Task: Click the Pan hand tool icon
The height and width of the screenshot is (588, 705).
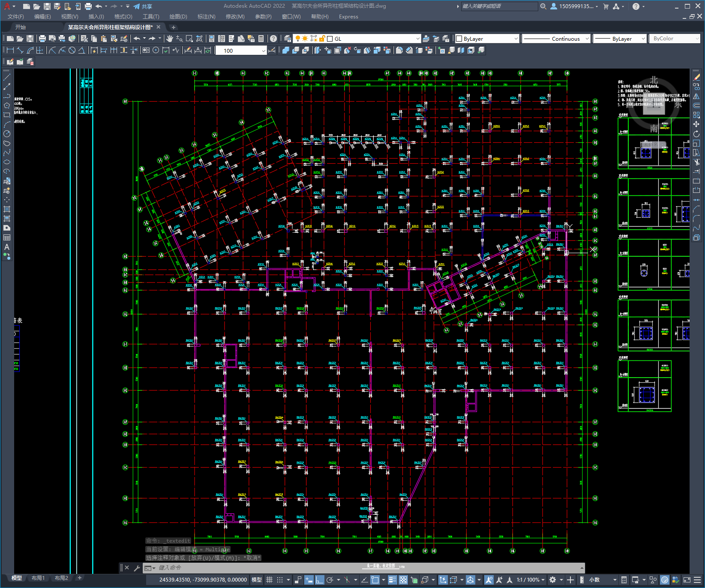Action: pyautogui.click(x=170, y=39)
